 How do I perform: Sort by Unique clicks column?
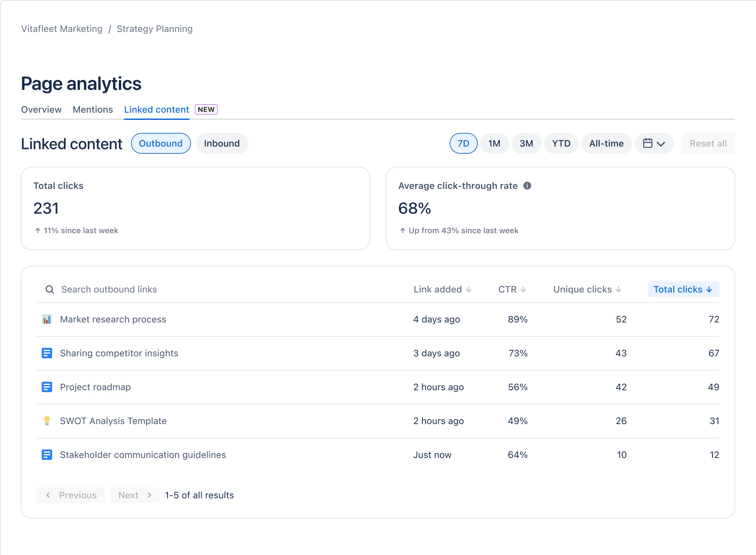point(587,289)
